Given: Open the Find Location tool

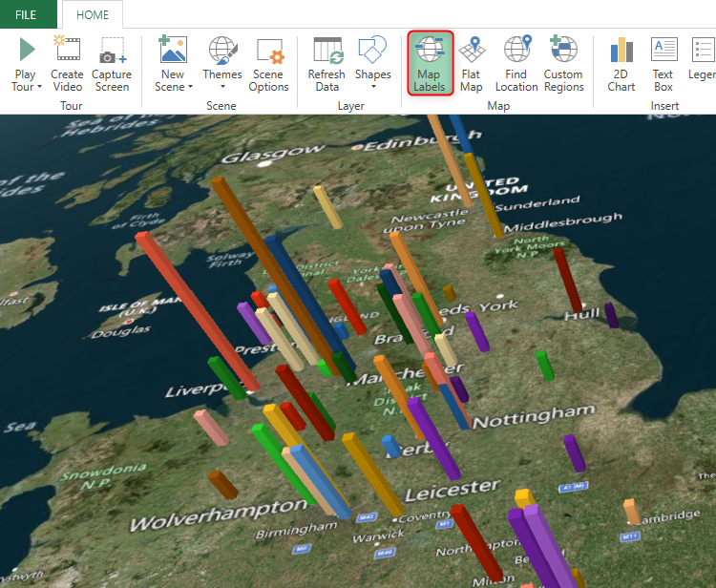Looking at the screenshot, I should coord(516,65).
